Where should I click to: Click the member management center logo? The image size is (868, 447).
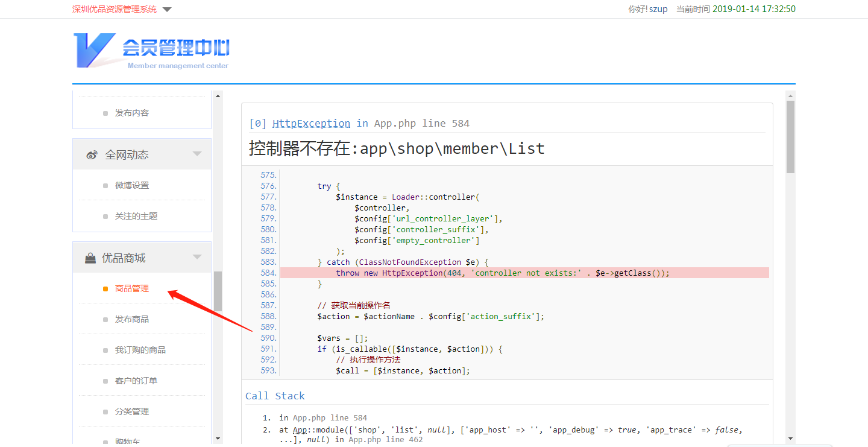point(151,51)
